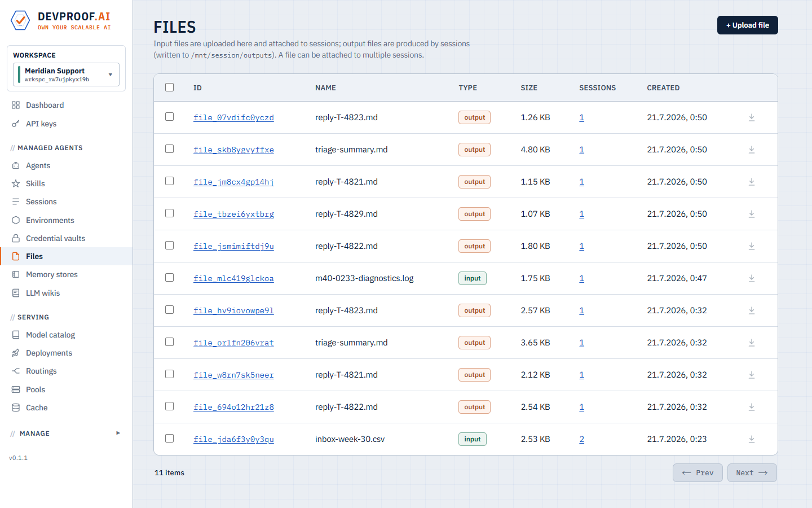
Task: Open Dashboard from sidebar
Action: point(45,105)
